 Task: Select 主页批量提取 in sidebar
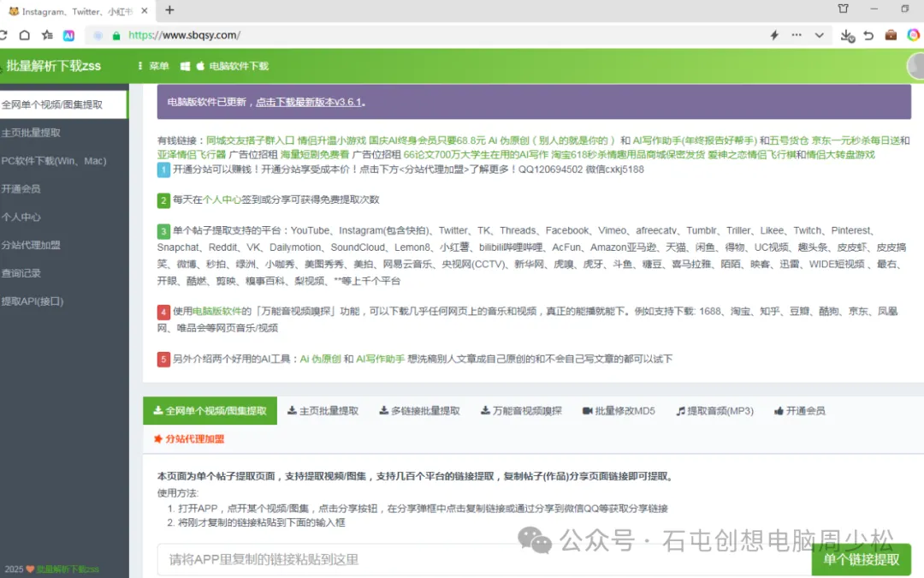pyautogui.click(x=64, y=133)
